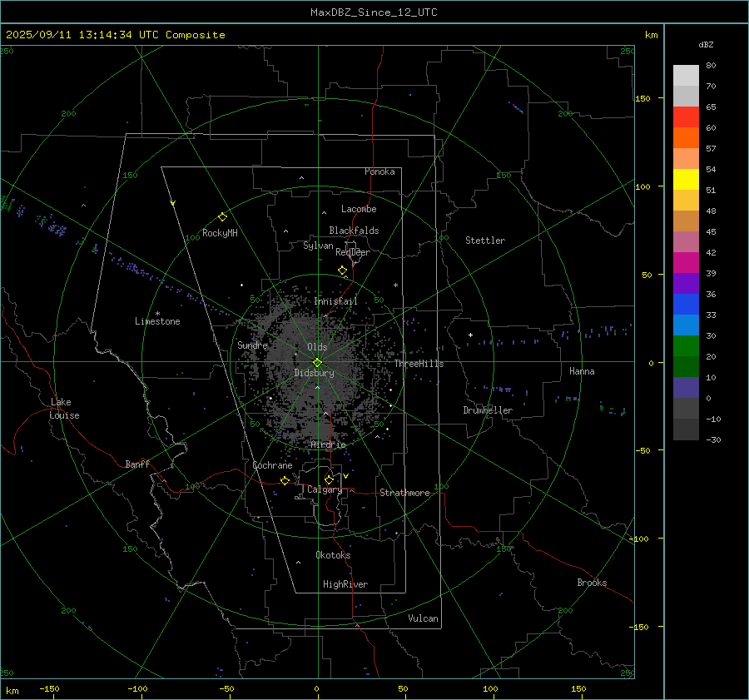This screenshot has height=700, width=749.
Task: Click the -30 value at bottom of dBZ legend
Action: pos(713,439)
